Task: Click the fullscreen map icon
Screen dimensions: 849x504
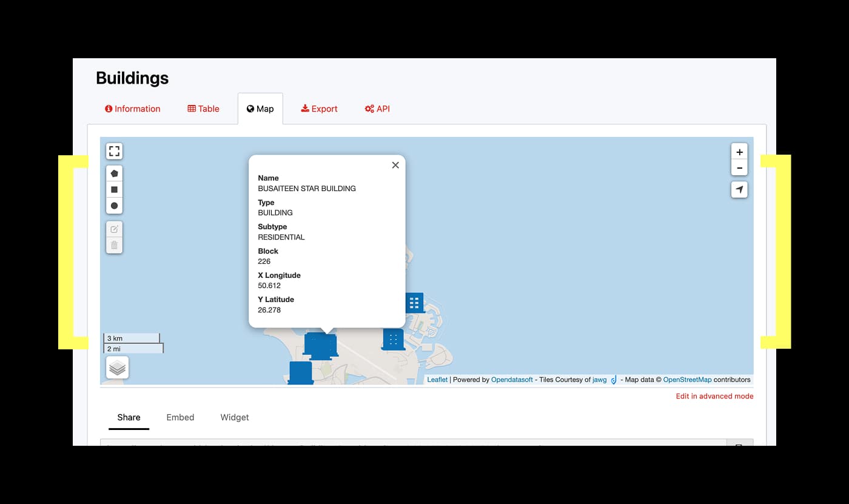Action: point(114,151)
